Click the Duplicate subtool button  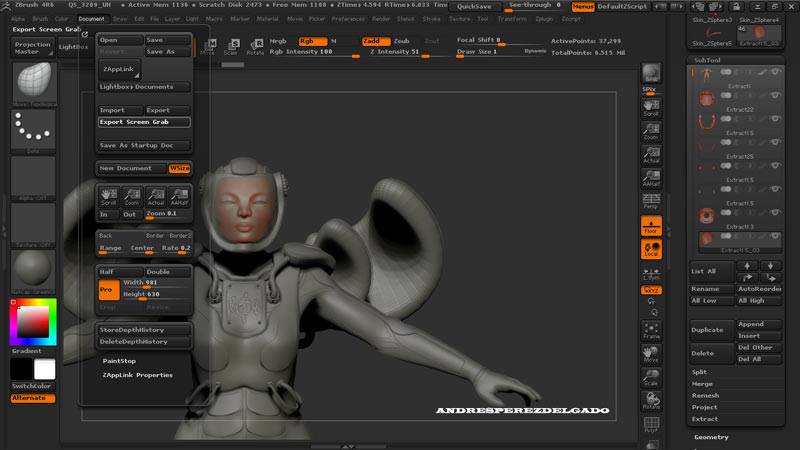pyautogui.click(x=712, y=330)
